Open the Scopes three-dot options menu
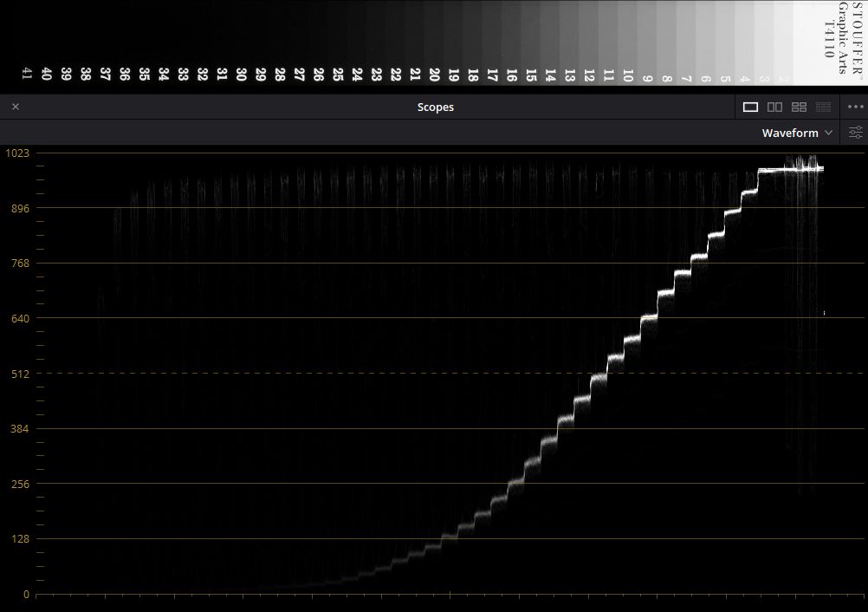868x612 pixels. point(855,107)
